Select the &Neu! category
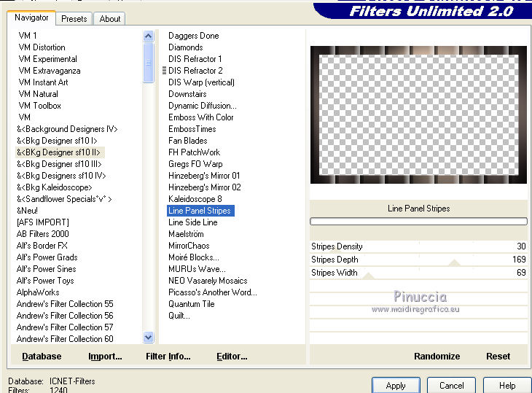 pyautogui.click(x=27, y=211)
